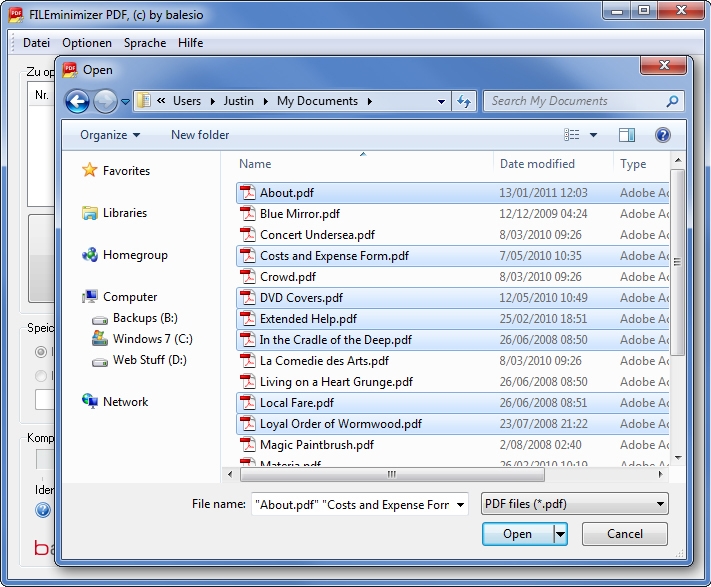Select the Favorites star in sidebar
Viewport: 711px width, 587px height.
pos(90,171)
